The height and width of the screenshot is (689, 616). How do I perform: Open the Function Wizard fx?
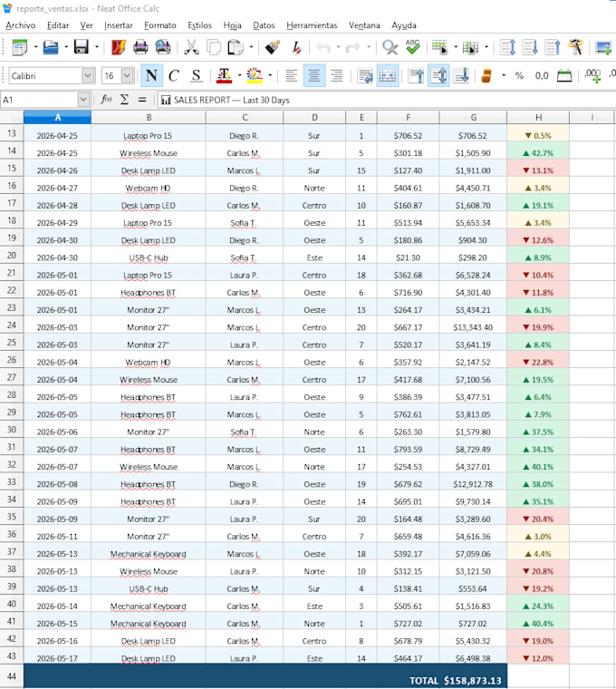pos(106,100)
